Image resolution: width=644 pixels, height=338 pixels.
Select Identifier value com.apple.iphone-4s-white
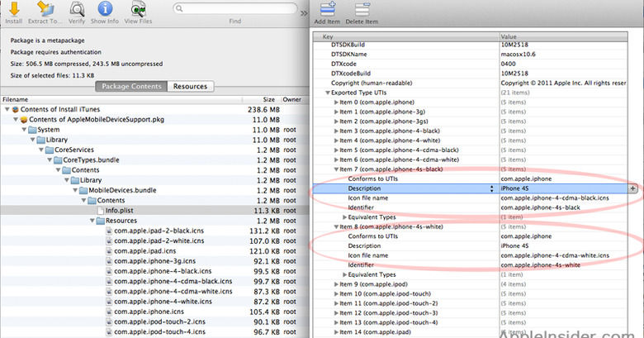[x=541, y=265]
